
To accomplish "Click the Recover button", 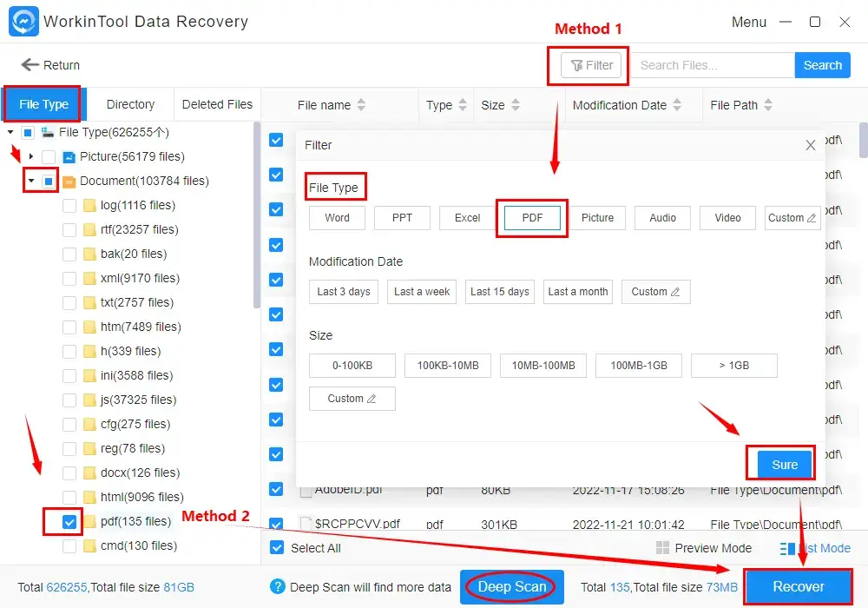I will pyautogui.click(x=799, y=587).
